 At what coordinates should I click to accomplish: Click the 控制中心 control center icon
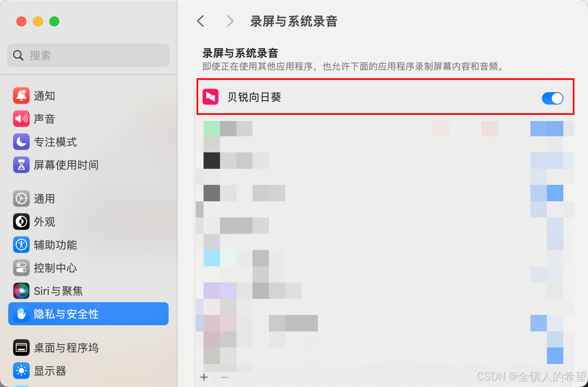pos(21,268)
